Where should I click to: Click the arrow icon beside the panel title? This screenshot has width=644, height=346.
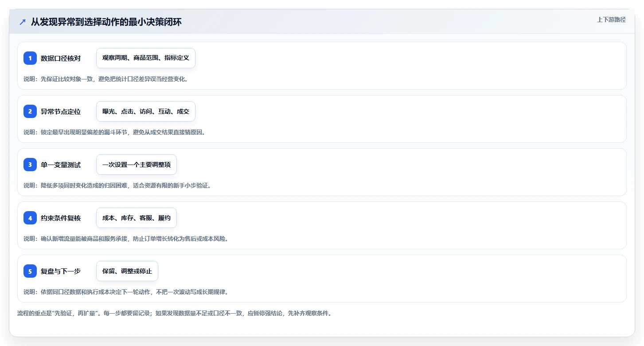[x=23, y=22]
